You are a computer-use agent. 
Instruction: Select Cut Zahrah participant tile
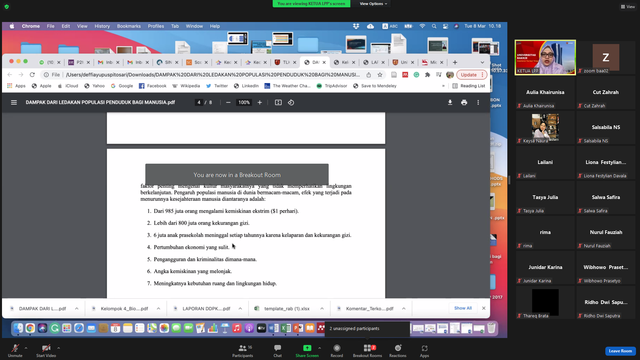pos(606,93)
